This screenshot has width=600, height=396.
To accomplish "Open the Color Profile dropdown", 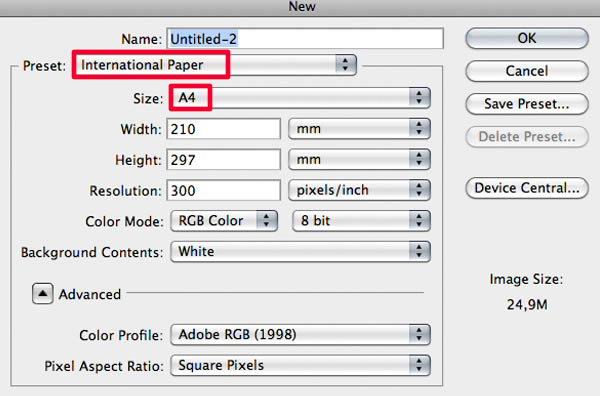I will click(300, 335).
